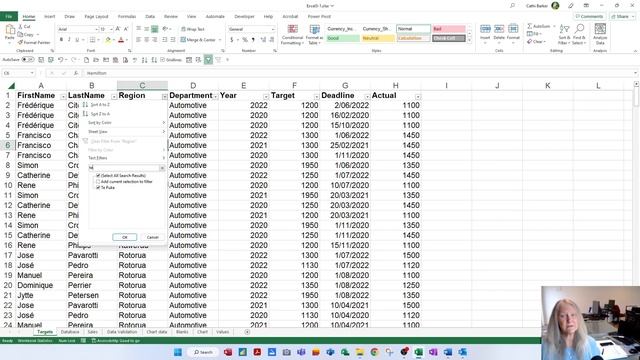Open the Department column filter dropdown

click(x=215, y=97)
